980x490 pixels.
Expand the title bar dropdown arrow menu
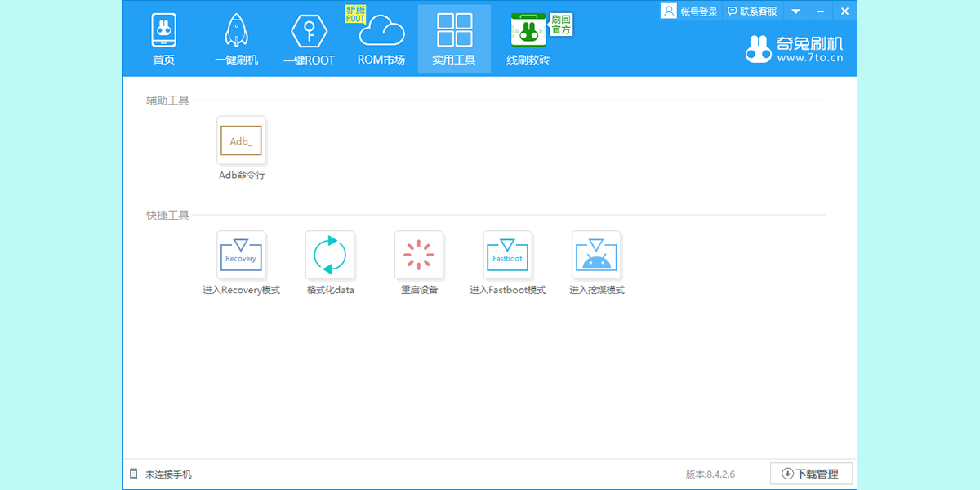tap(795, 11)
